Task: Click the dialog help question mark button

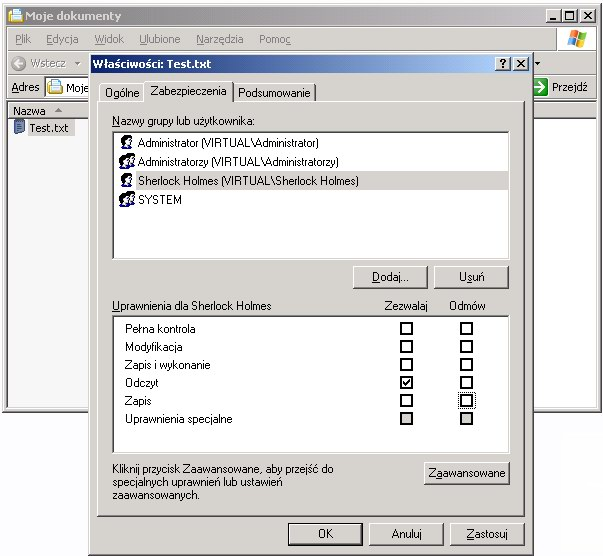Action: [502, 64]
